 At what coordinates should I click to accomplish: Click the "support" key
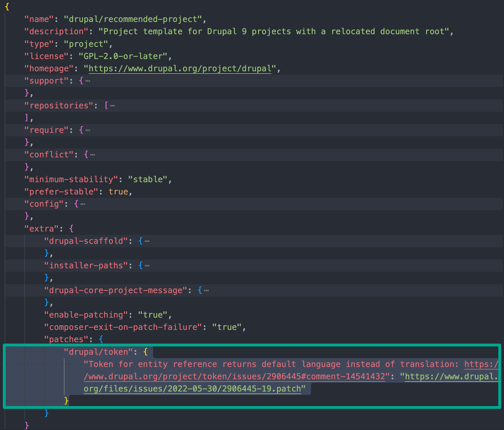(46, 81)
